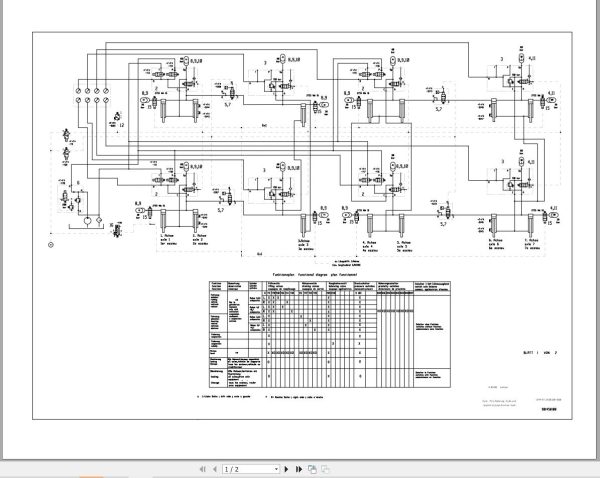Jump to the last page
This screenshot has height=478, width=600.
[299, 469]
